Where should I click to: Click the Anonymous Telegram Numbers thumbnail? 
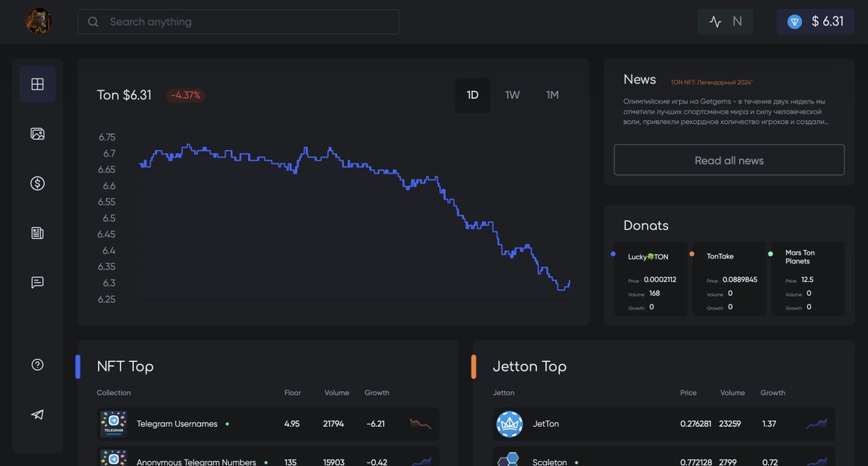(114, 458)
